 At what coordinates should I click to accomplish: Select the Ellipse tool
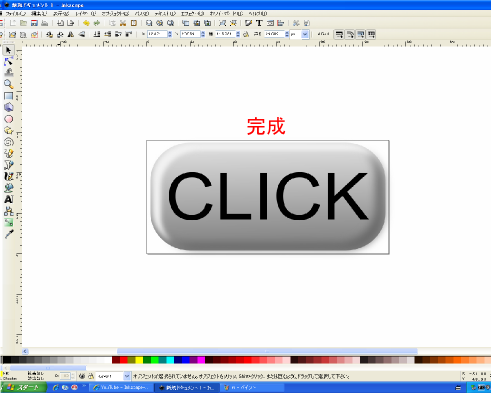(x=9, y=119)
